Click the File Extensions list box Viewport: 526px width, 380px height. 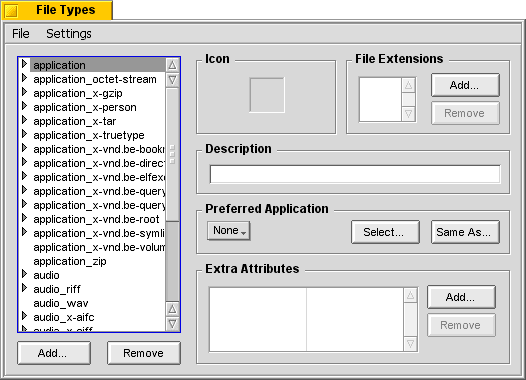click(x=380, y=100)
